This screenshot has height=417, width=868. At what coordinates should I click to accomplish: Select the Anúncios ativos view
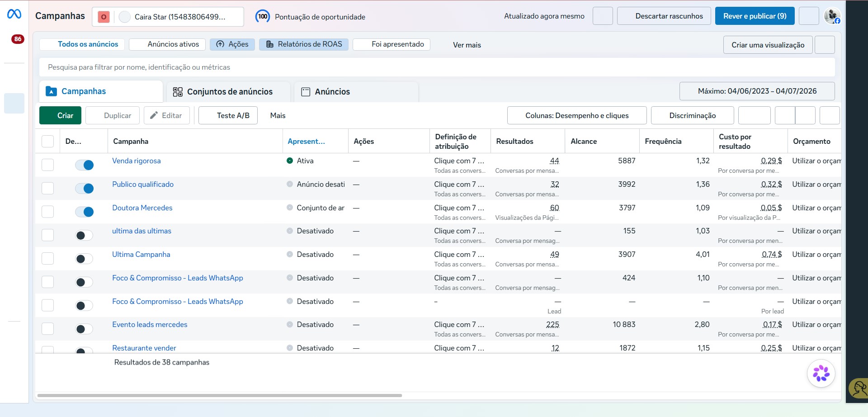tap(167, 44)
